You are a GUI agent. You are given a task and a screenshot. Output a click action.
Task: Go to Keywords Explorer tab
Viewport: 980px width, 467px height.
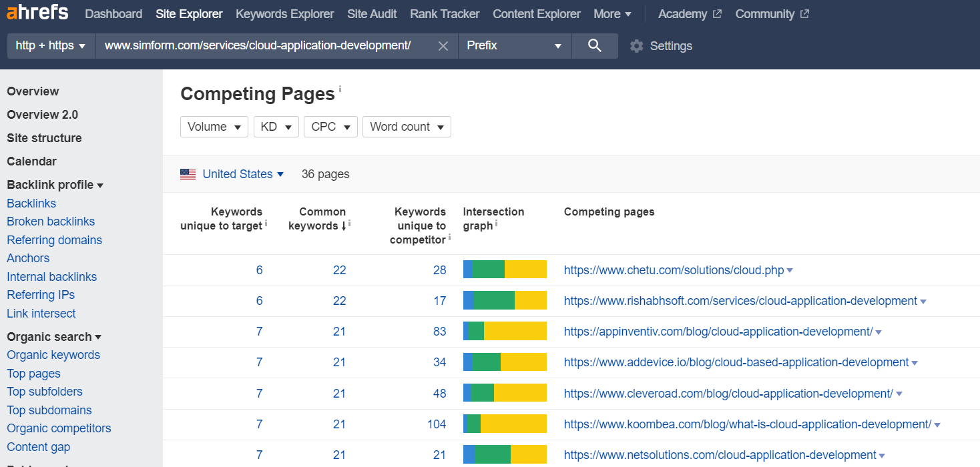click(x=285, y=14)
